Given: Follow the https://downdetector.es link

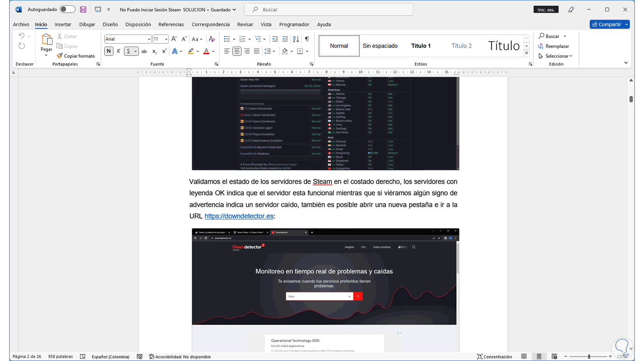Looking at the screenshot, I should [239, 216].
